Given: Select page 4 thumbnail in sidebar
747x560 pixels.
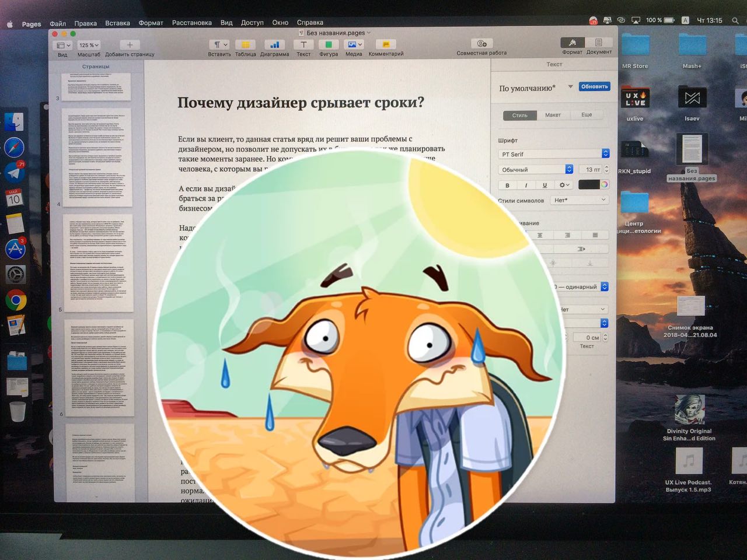Looking at the screenshot, I should point(97,157).
